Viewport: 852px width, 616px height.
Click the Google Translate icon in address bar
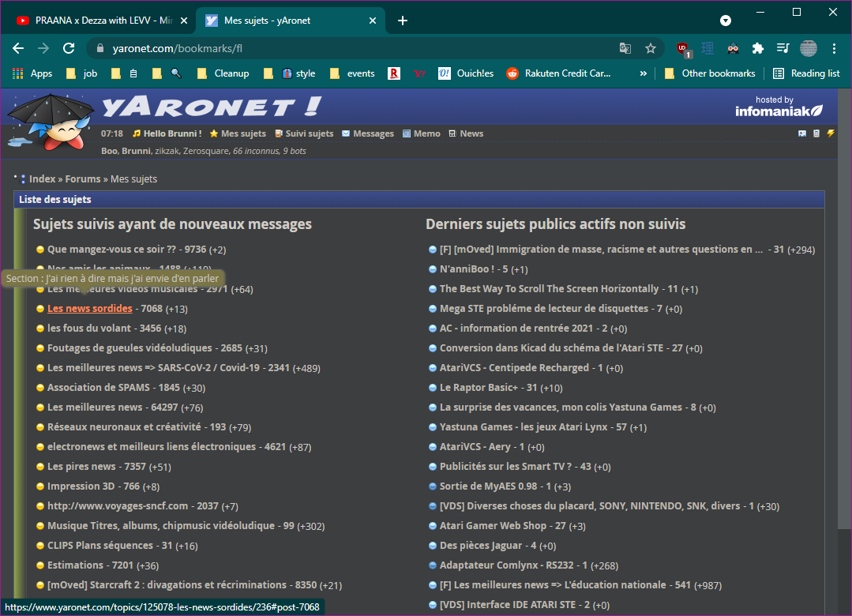625,48
